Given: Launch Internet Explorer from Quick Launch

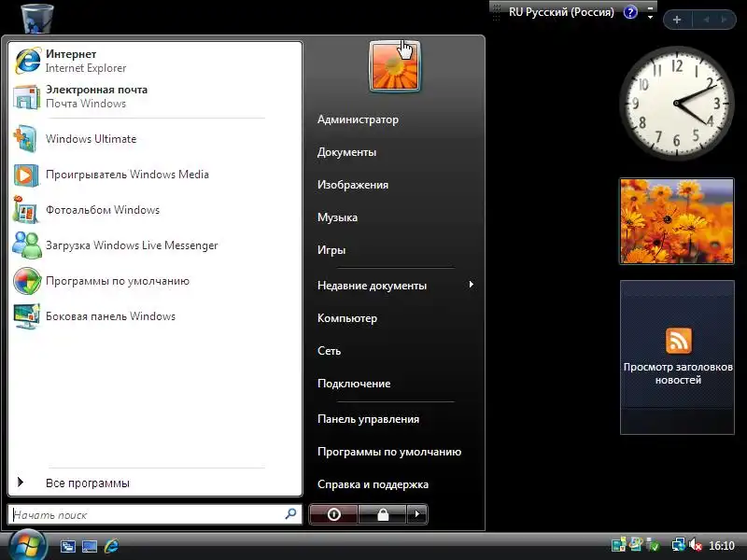Looking at the screenshot, I should pyautogui.click(x=111, y=546).
